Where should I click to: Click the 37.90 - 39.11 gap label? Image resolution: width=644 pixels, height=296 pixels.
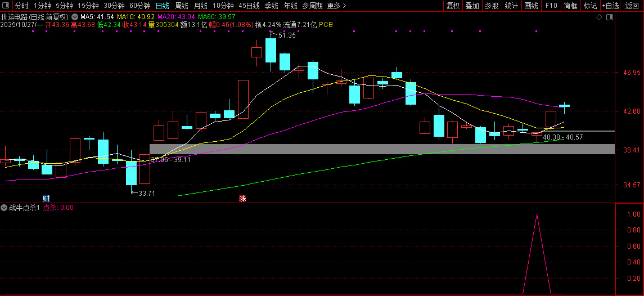click(170, 160)
